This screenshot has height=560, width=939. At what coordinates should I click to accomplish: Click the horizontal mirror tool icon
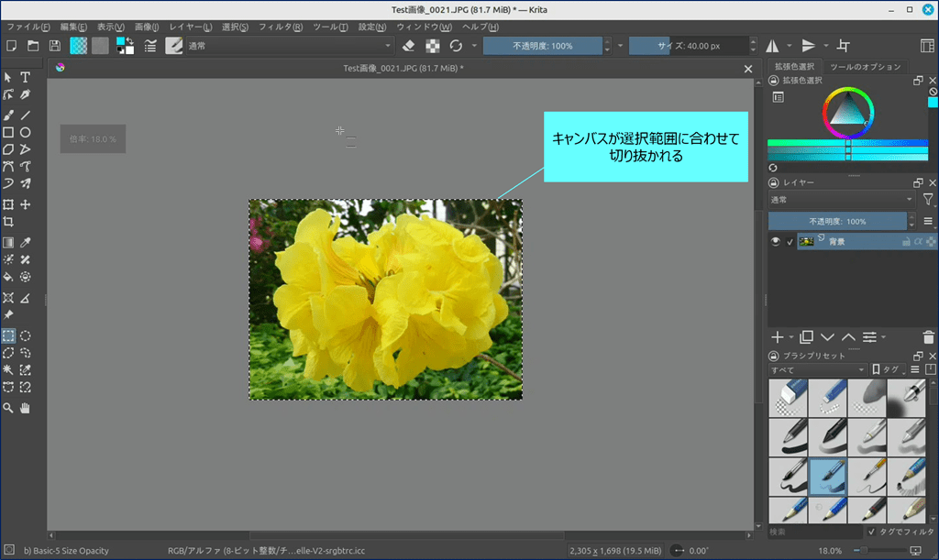[x=772, y=46]
